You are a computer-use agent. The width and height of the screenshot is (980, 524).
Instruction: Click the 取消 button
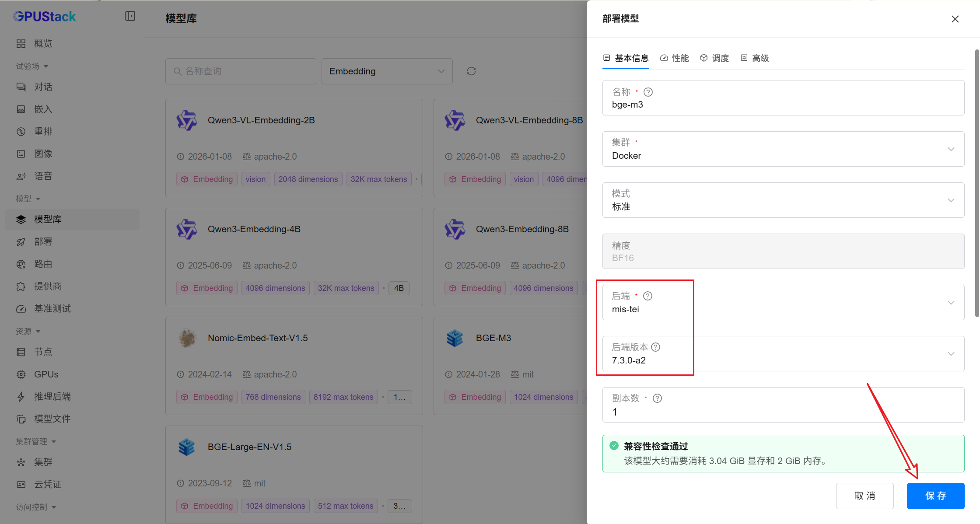[x=864, y=496]
